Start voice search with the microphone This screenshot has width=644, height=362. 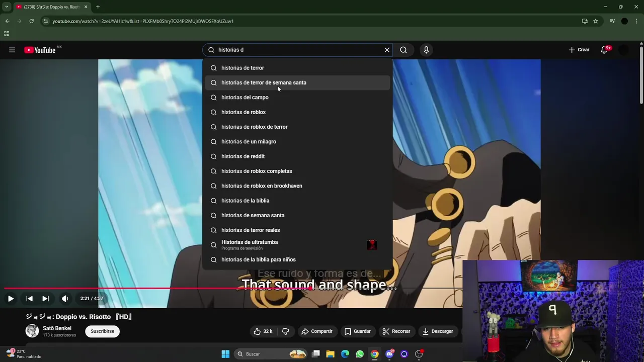[426, 50]
